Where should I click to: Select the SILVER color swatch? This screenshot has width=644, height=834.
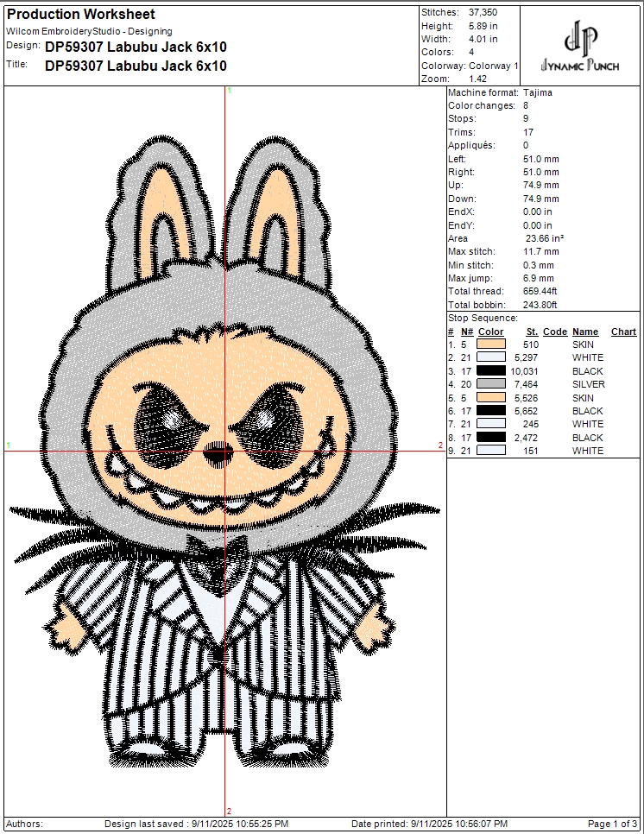491,384
